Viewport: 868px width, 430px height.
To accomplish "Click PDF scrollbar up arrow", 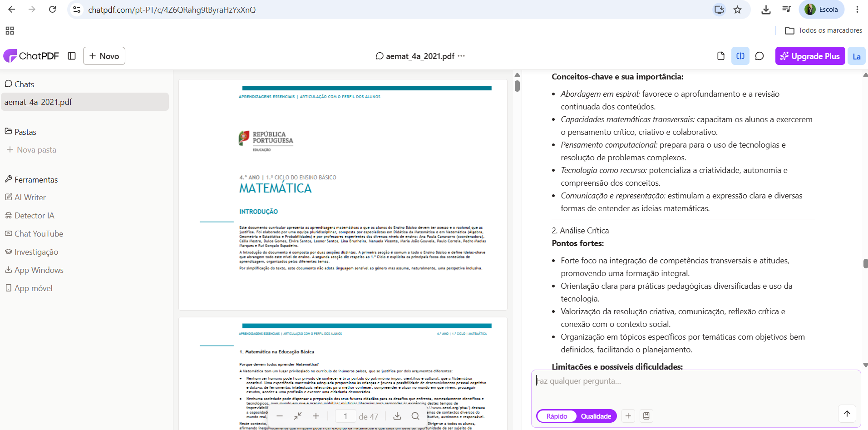I will click(x=517, y=75).
